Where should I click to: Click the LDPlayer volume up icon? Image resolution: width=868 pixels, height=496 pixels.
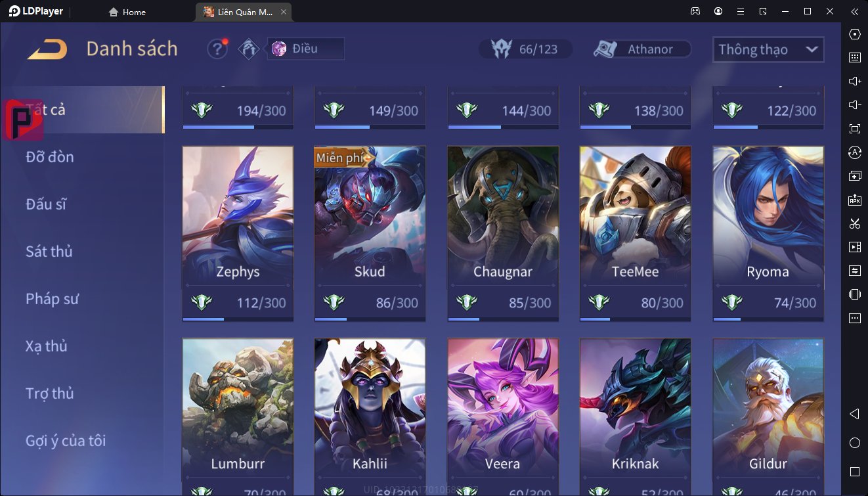(855, 81)
